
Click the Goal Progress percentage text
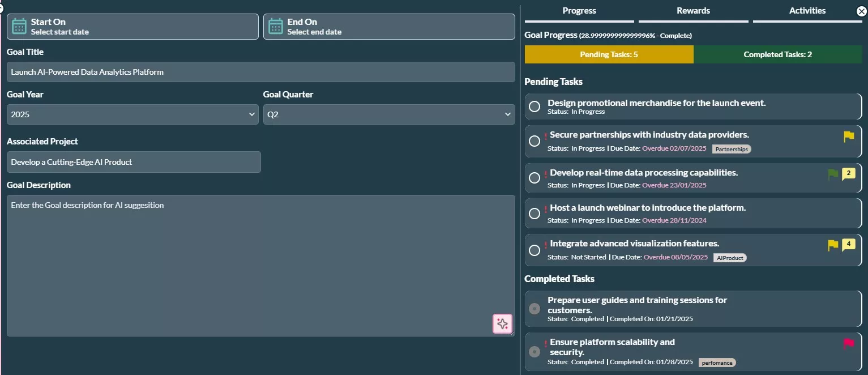coord(635,36)
